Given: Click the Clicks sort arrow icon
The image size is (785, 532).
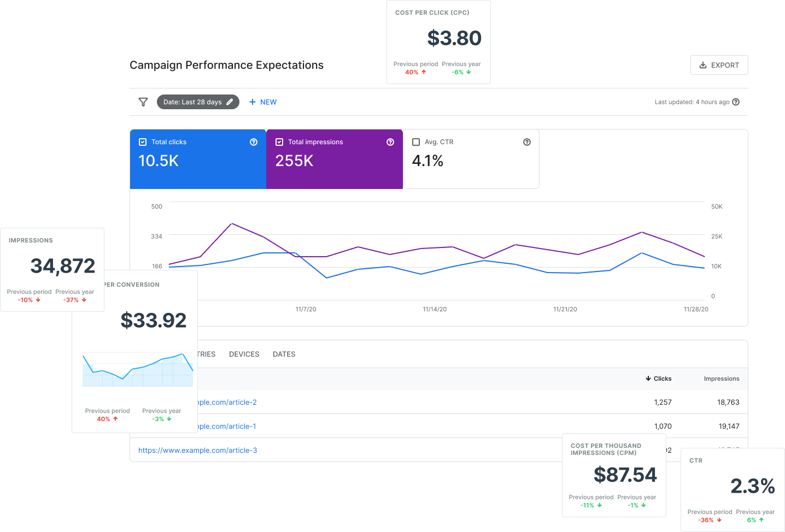Looking at the screenshot, I should click(x=648, y=379).
